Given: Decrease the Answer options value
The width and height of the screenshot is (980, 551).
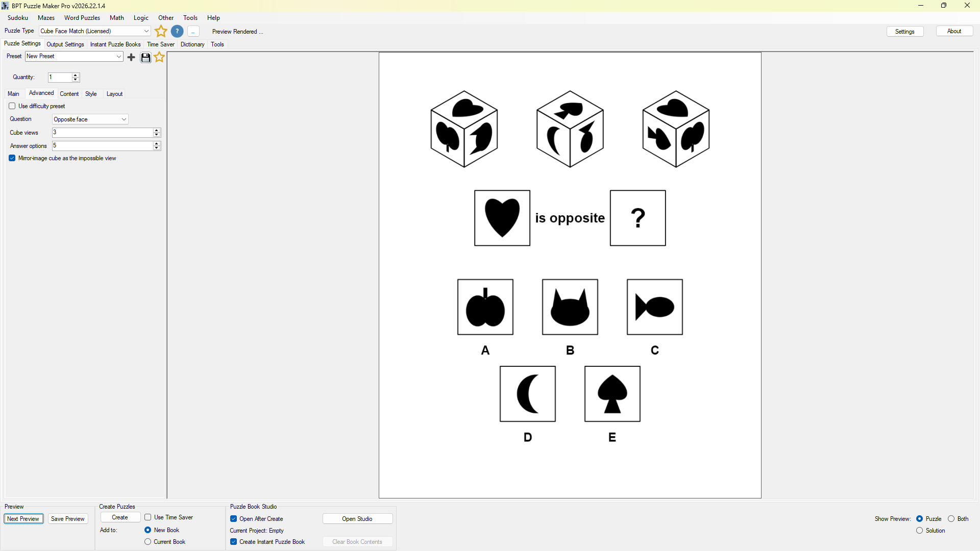Looking at the screenshot, I should (157, 148).
